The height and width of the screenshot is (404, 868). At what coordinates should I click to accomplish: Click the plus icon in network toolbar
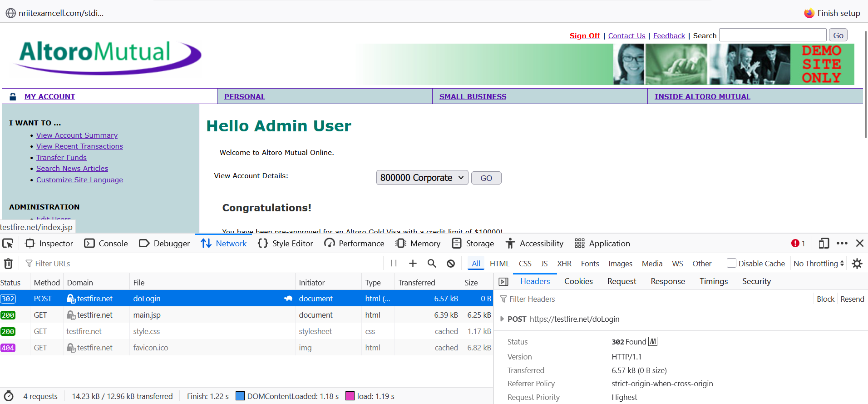click(x=413, y=264)
